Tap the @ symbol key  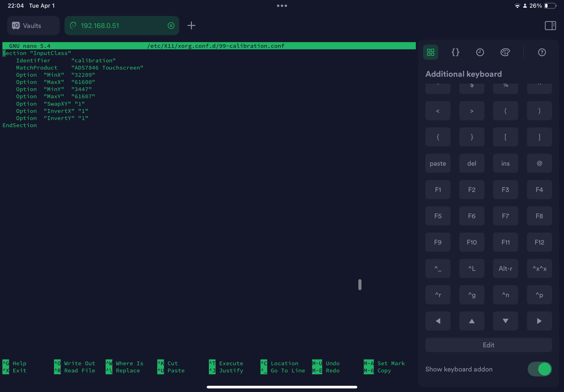pyautogui.click(x=539, y=163)
